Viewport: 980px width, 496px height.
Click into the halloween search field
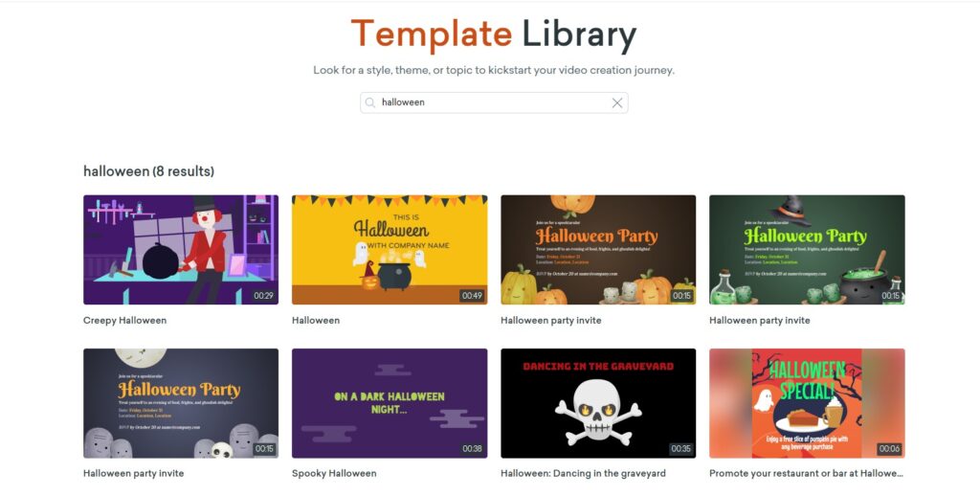coord(488,102)
